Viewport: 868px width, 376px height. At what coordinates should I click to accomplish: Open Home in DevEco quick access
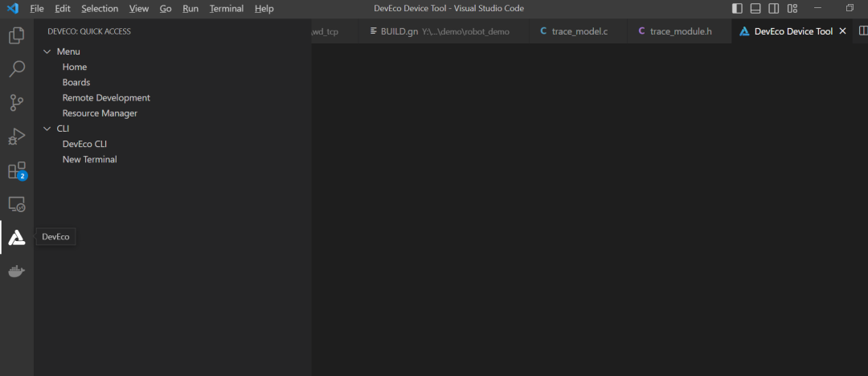[75, 67]
